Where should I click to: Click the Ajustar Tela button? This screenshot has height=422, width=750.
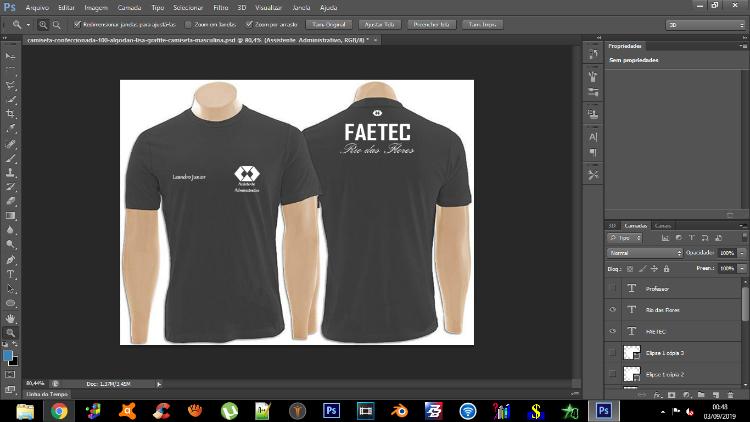click(379, 24)
